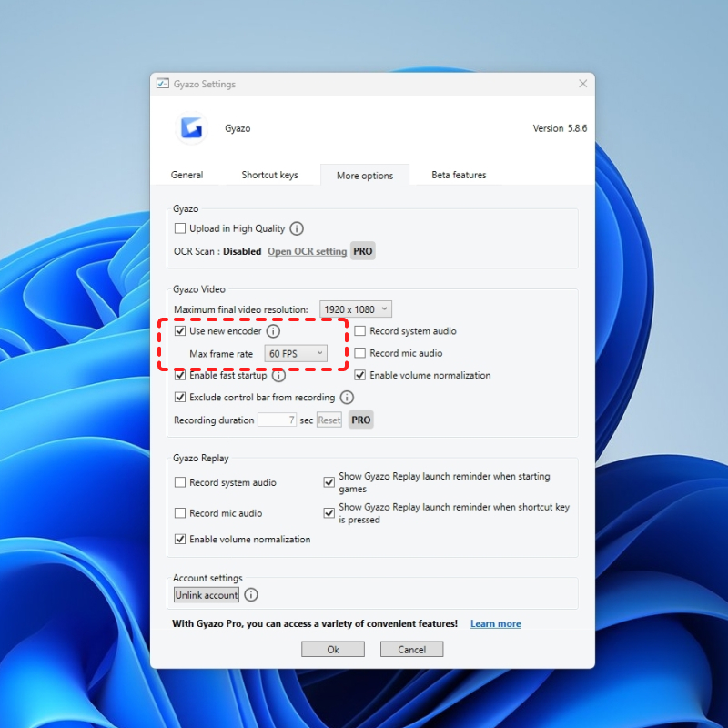This screenshot has width=728, height=728.
Task: Open info icon beside Use new encoder
Action: tap(273, 331)
